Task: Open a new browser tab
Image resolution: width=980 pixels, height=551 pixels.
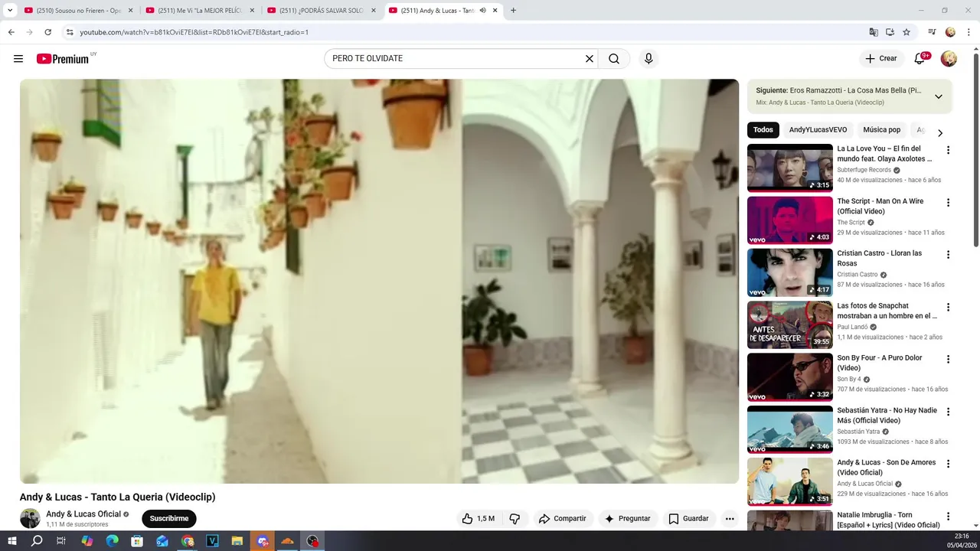Action: [x=513, y=11]
